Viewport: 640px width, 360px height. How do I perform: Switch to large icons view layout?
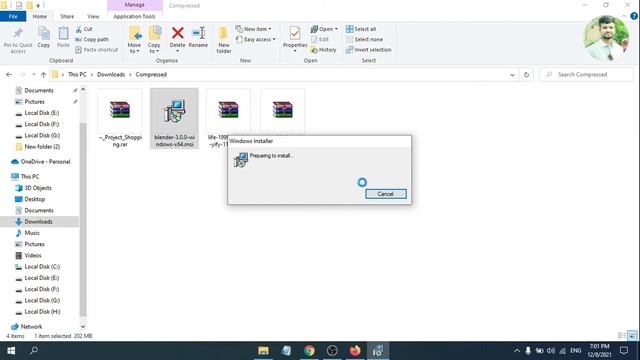coord(632,336)
